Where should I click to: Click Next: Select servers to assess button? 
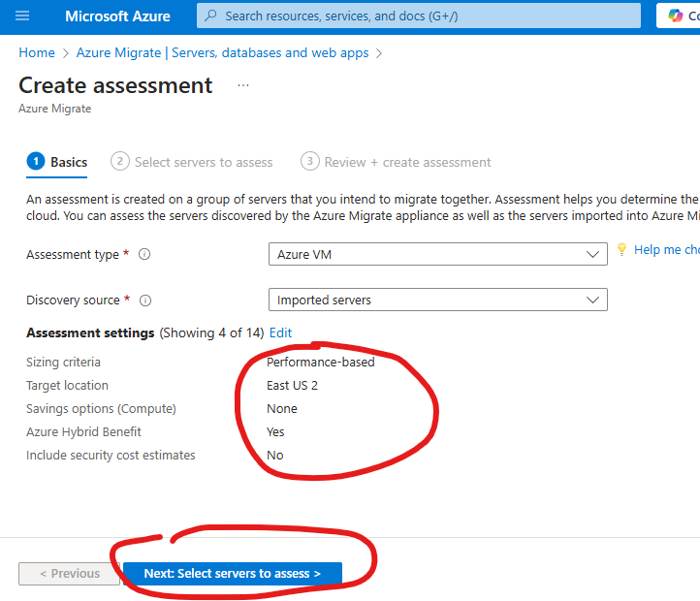point(233,574)
